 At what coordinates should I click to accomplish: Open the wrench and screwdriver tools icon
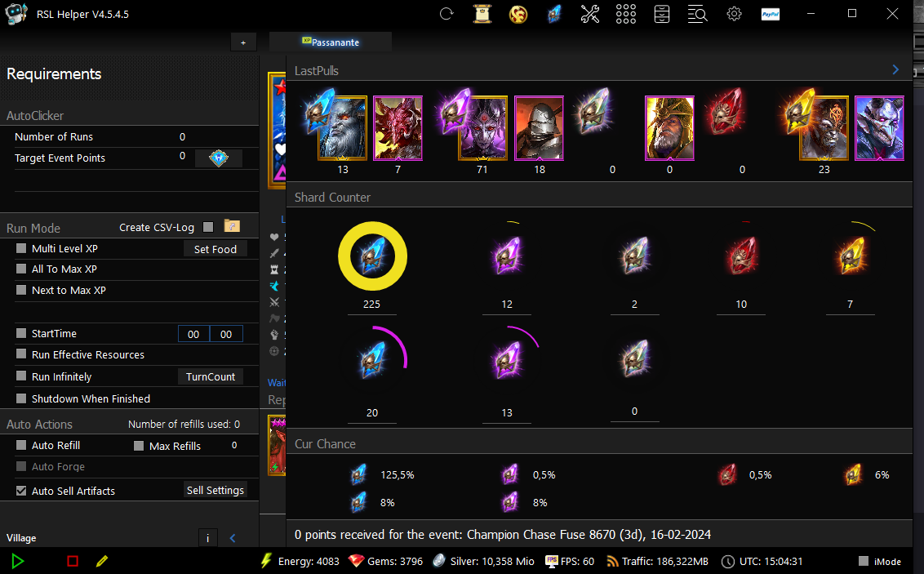[x=590, y=14]
